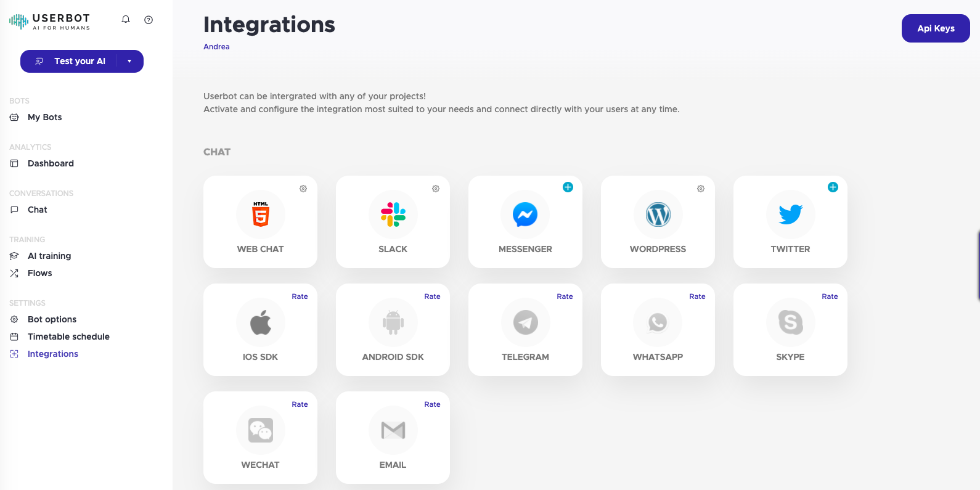
Task: Click the Telegram logo icon
Action: 526,322
